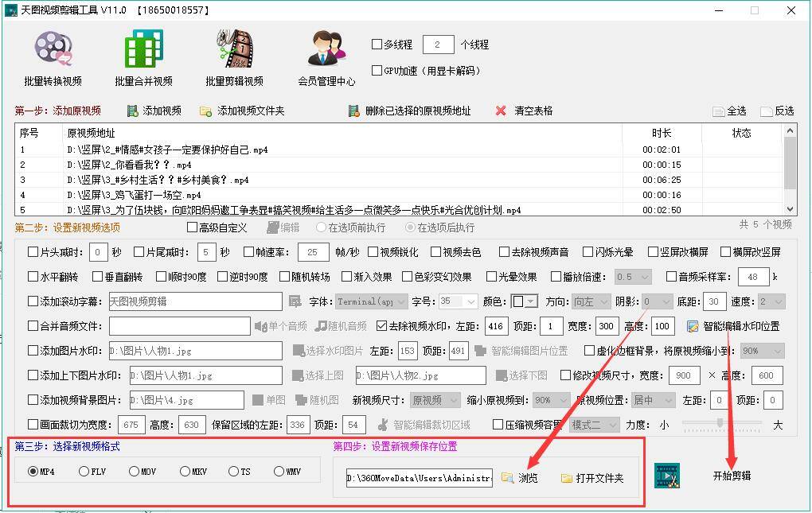Click the 时长 column header
Image resolution: width=812 pixels, height=513 pixels.
pos(662,134)
